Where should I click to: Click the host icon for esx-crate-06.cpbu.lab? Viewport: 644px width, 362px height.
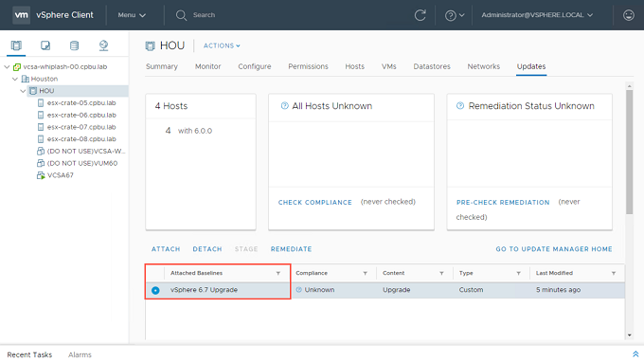click(40, 115)
